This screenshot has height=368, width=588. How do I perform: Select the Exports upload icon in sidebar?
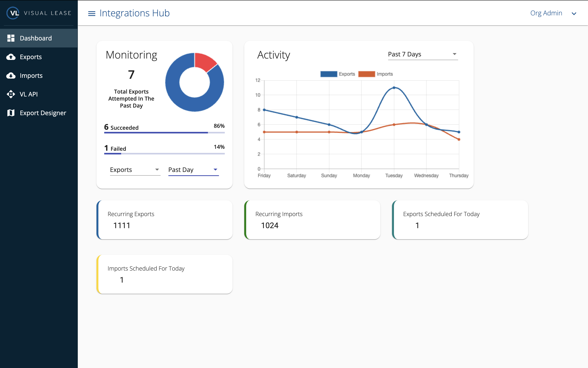(x=11, y=57)
